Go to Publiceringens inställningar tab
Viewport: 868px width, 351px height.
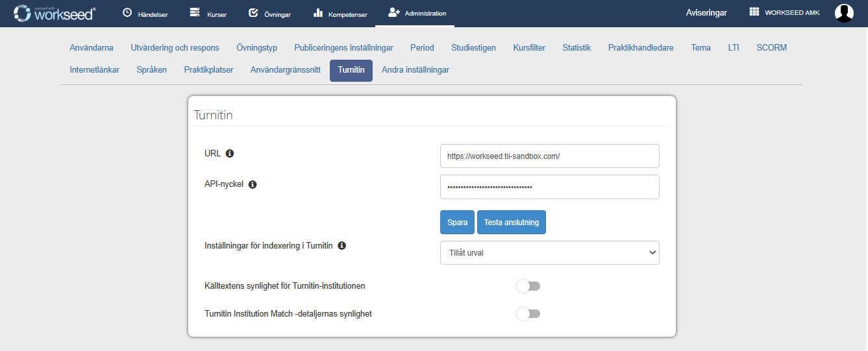(343, 47)
